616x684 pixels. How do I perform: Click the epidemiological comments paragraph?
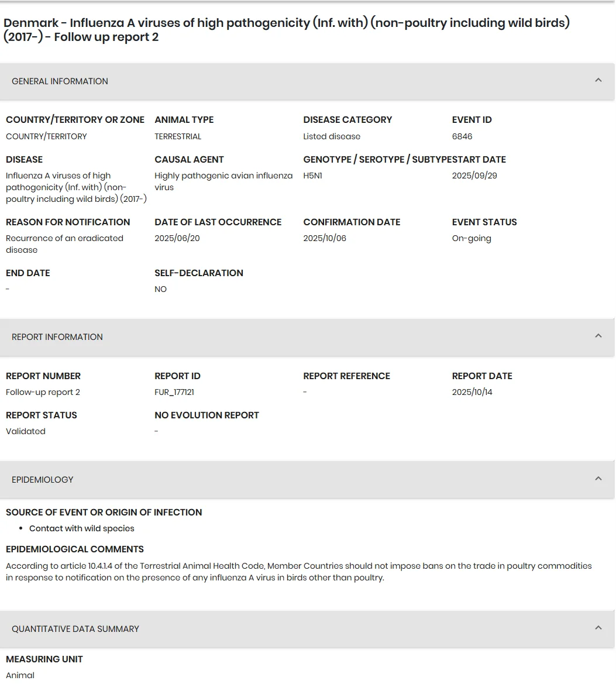click(299, 572)
